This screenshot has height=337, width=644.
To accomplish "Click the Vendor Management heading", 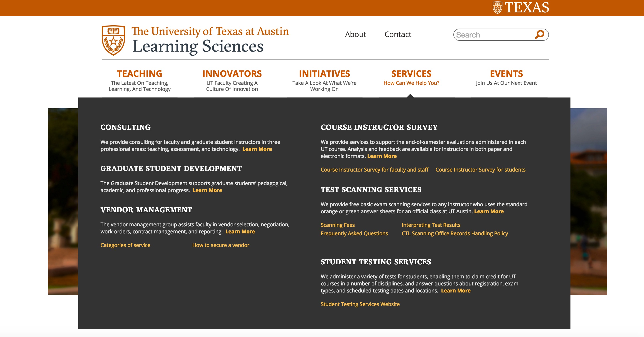I will [x=146, y=210].
